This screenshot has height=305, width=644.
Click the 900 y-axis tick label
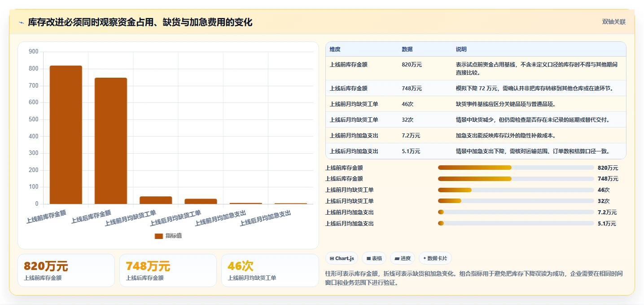tap(33, 52)
